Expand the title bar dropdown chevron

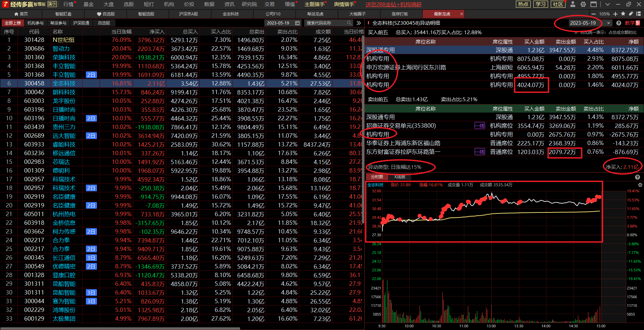tap(607, 4)
